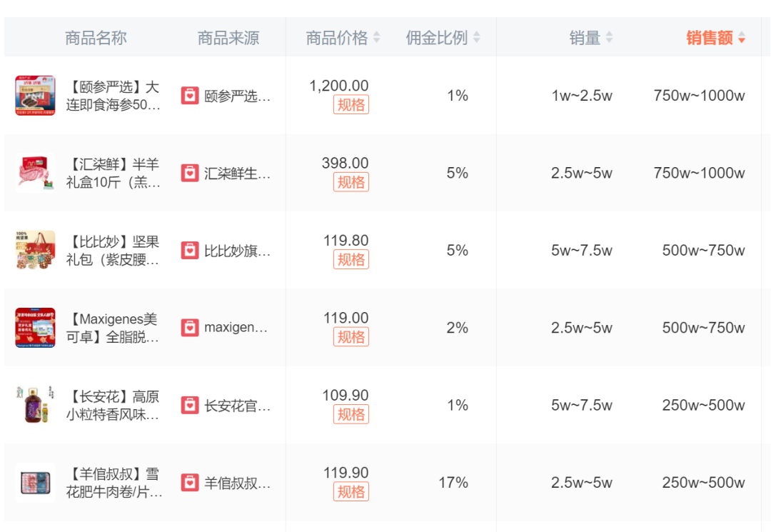771x532 pixels.
Task: Click shop icon beside maxigen source
Action: click(190, 328)
